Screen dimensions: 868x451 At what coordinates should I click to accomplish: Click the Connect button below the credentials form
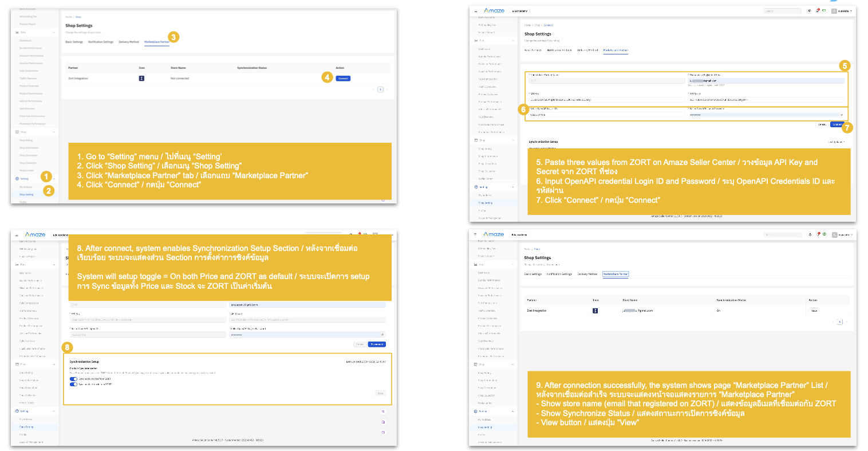[837, 124]
